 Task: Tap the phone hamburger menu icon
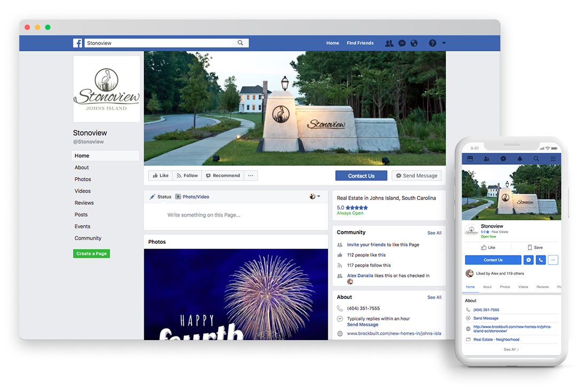pyautogui.click(x=553, y=159)
